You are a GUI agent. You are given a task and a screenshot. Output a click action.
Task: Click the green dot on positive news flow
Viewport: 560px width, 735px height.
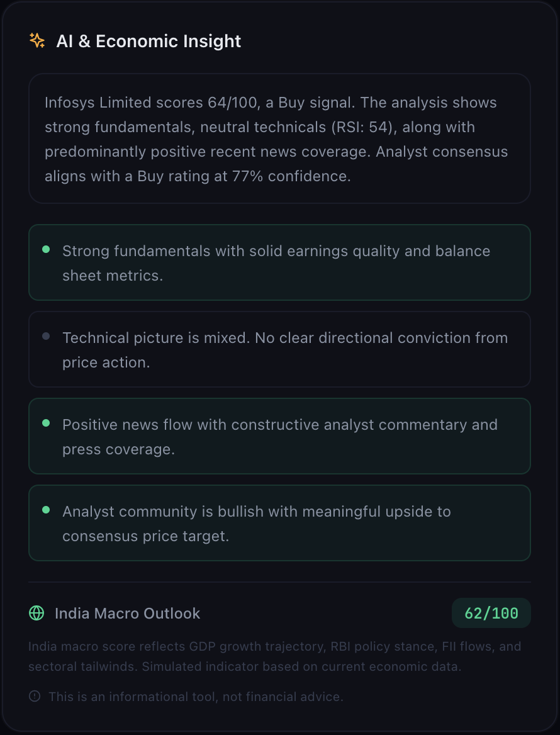pyautogui.click(x=47, y=423)
